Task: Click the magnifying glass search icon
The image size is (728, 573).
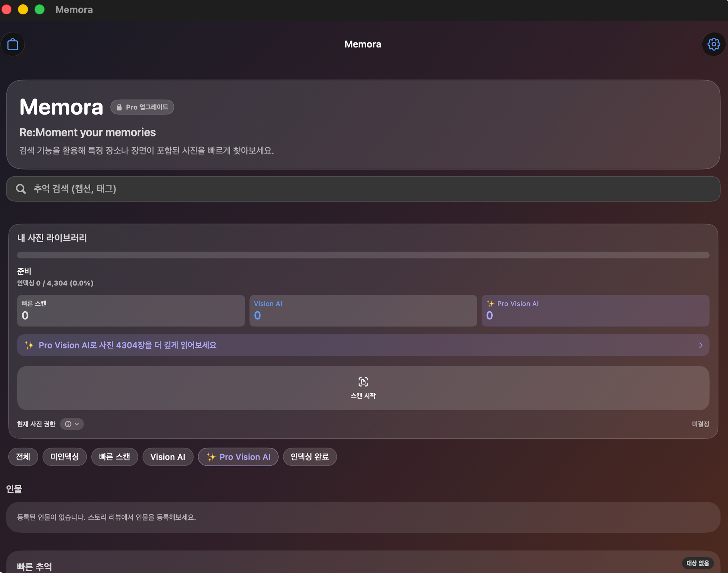Action: (x=21, y=189)
